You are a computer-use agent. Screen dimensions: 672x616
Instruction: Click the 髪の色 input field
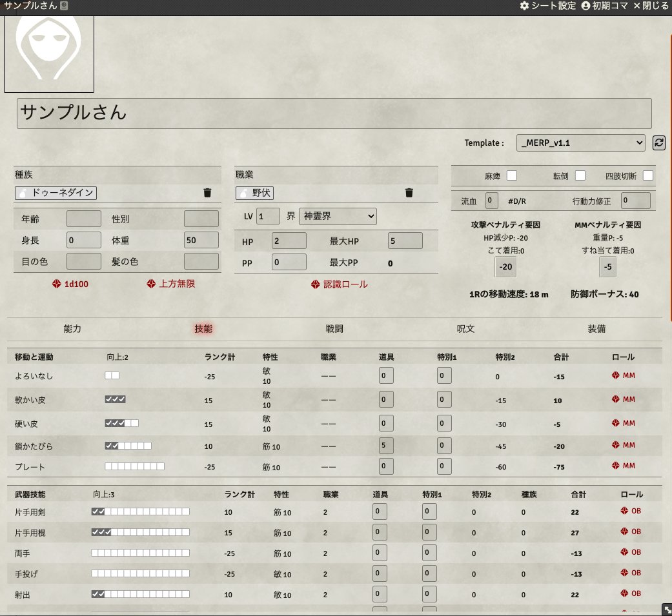pos(201,261)
